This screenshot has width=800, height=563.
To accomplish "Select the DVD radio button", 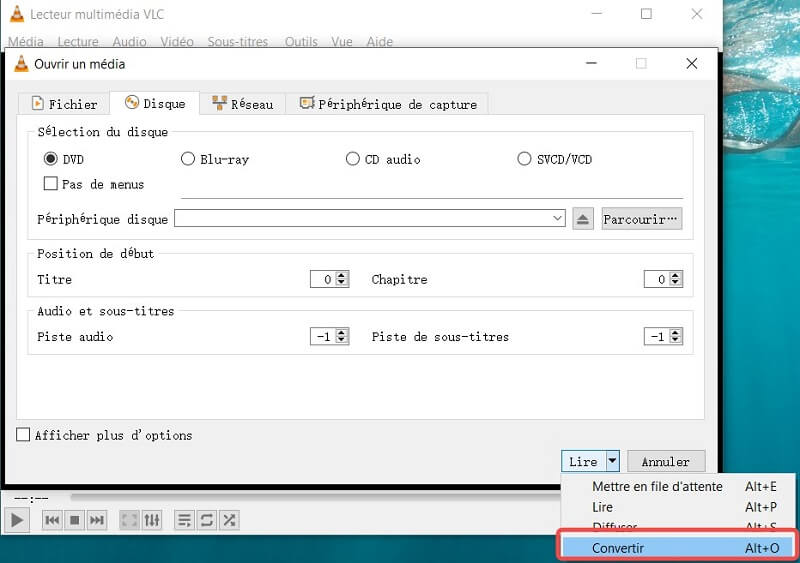I will [51, 159].
